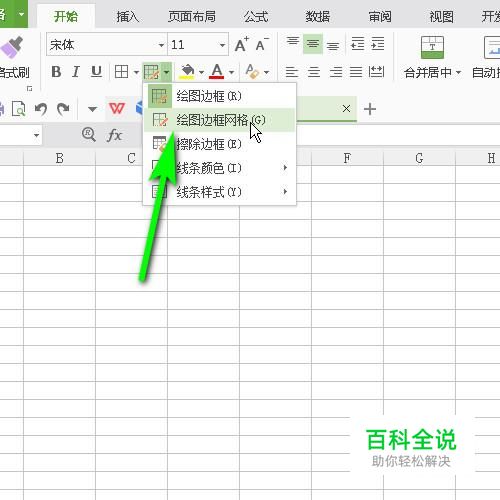The image size is (500, 500).
Task: Open the clear formatting dropdown arrow
Action: (266, 72)
